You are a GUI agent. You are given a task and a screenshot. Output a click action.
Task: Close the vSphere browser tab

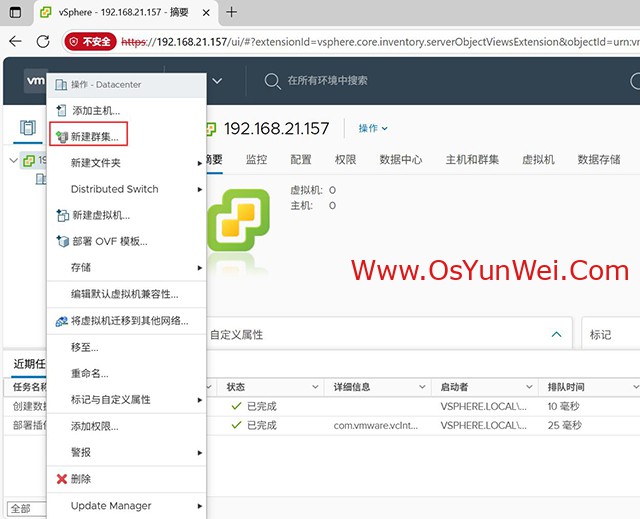pos(206,13)
